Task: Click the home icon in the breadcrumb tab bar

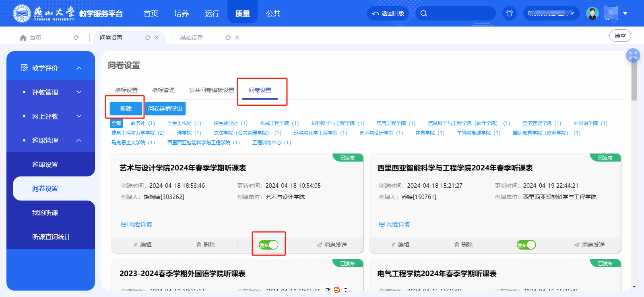Action: tap(23, 38)
